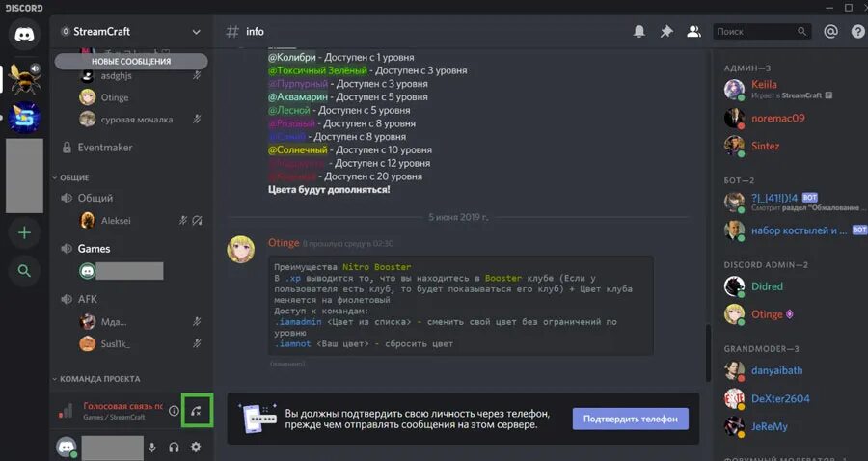
Task: Click the @Солнечный role mention
Action: click(298, 150)
